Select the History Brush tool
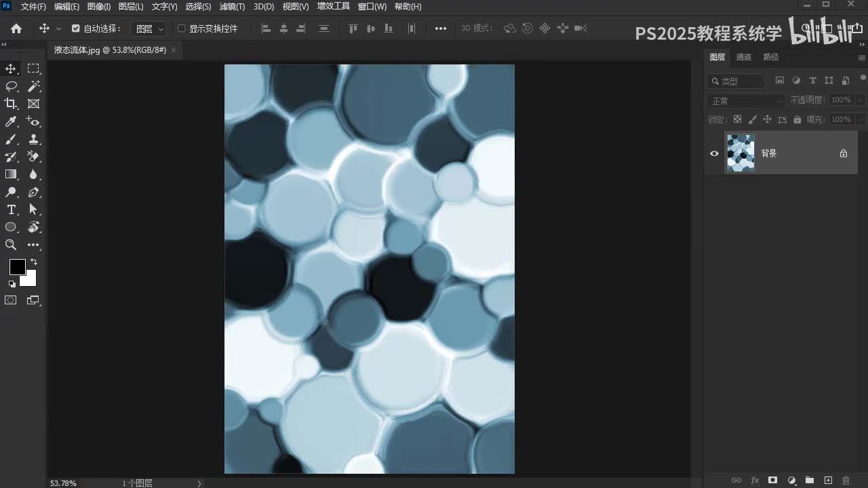 click(11, 157)
